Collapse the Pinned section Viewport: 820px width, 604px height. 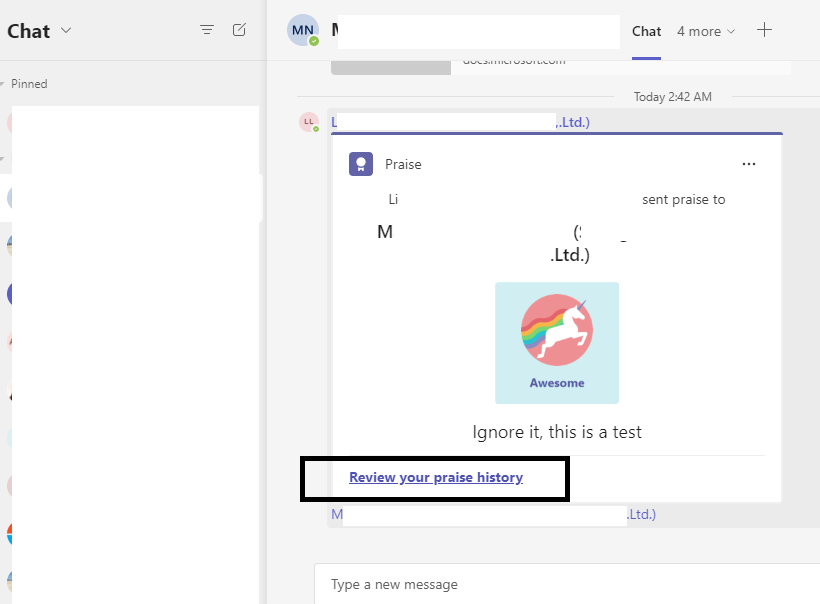pos(2,84)
